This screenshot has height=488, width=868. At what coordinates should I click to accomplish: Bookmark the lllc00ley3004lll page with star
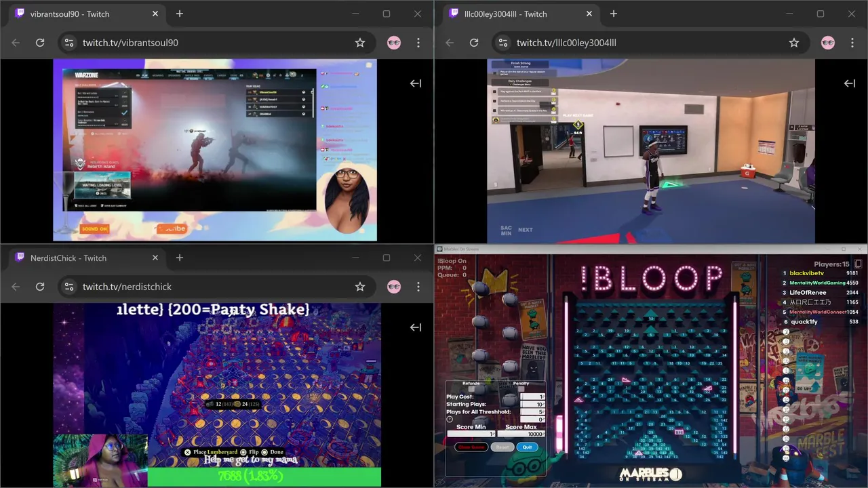[x=794, y=43]
